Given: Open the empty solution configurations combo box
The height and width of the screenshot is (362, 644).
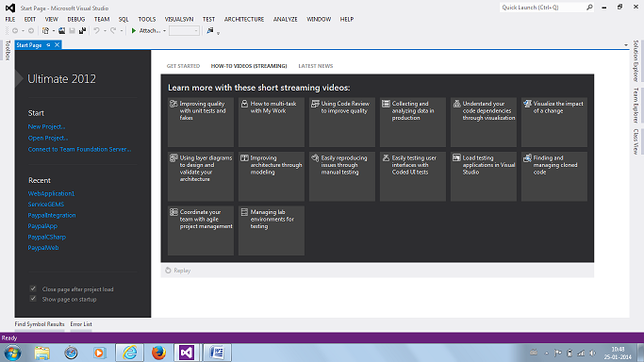Looking at the screenshot, I should (184, 31).
